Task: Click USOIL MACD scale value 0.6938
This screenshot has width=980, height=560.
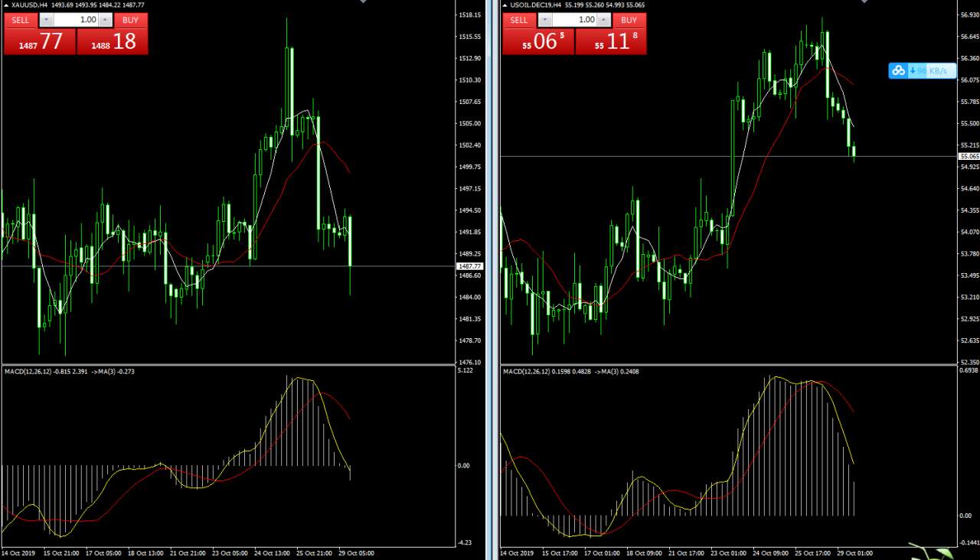Action: coord(969,370)
